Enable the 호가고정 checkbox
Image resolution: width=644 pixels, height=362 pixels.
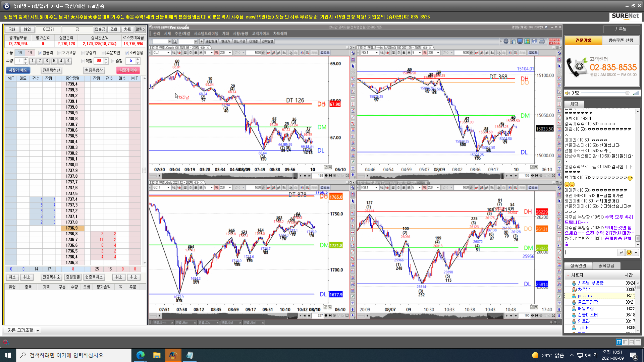click(59, 53)
